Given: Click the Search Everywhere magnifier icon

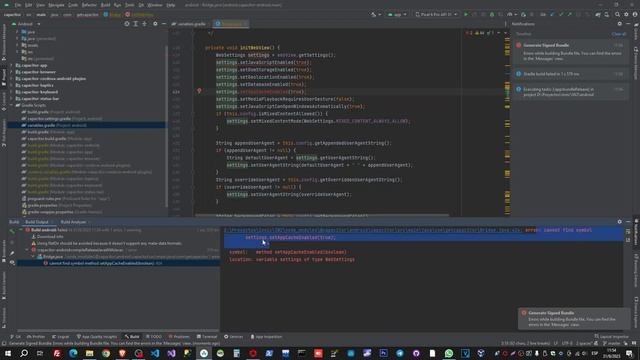Looking at the screenshot, I should (617, 14).
